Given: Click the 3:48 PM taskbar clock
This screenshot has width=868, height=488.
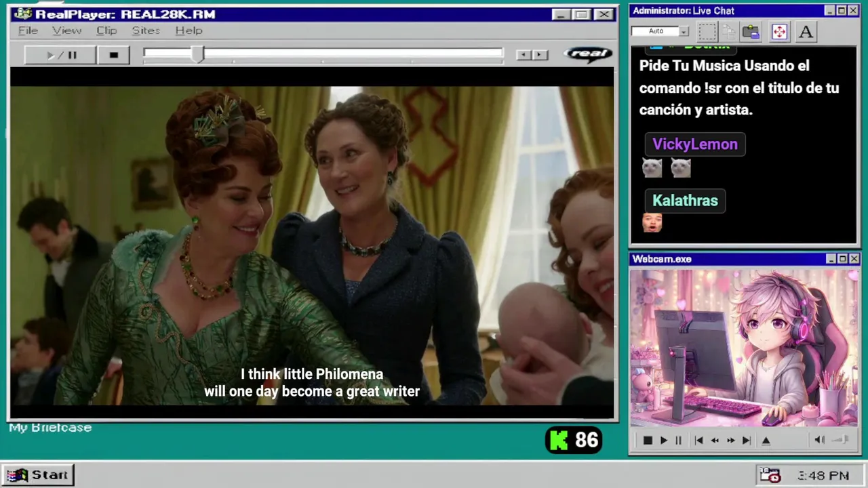Looking at the screenshot, I should tap(823, 476).
